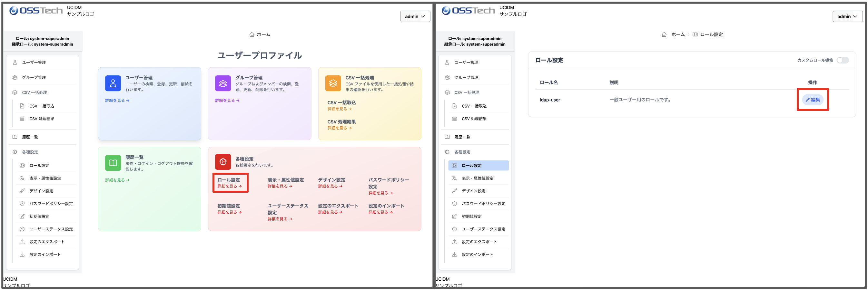868x290 pixels.
Task: Click the blue user icon on ユーザー管理 card
Action: (113, 83)
